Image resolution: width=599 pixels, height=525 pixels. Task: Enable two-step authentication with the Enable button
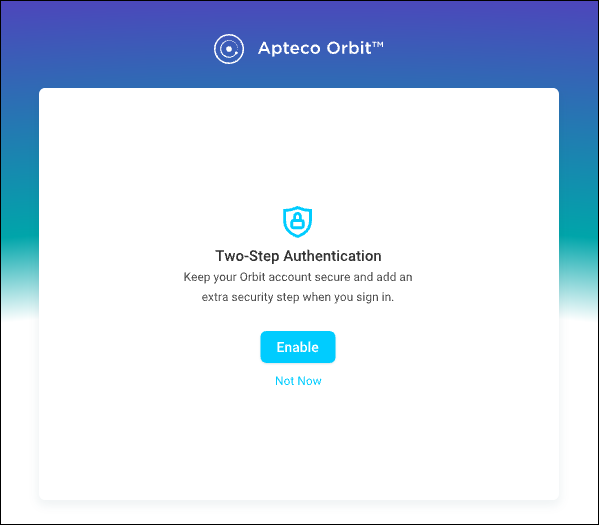(x=298, y=347)
